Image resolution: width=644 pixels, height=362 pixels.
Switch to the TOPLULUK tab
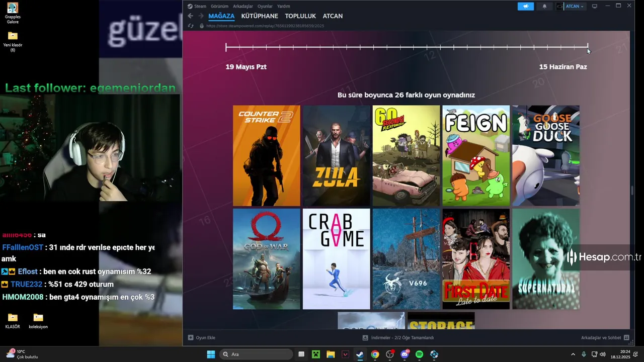click(x=300, y=16)
